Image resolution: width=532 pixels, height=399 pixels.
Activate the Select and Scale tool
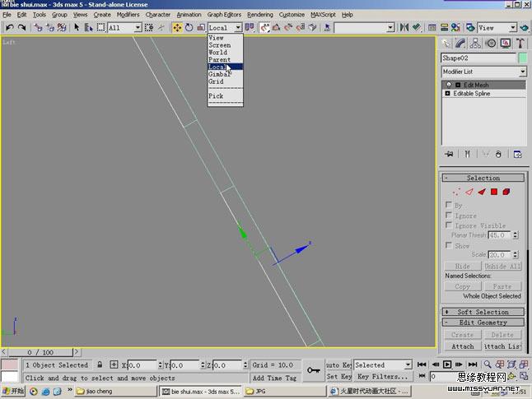[201, 27]
